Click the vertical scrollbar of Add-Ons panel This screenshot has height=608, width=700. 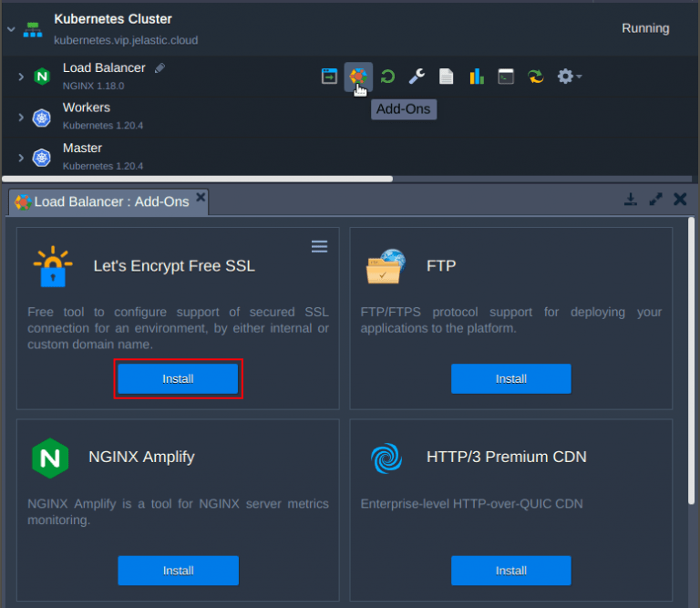pyautogui.click(x=691, y=361)
